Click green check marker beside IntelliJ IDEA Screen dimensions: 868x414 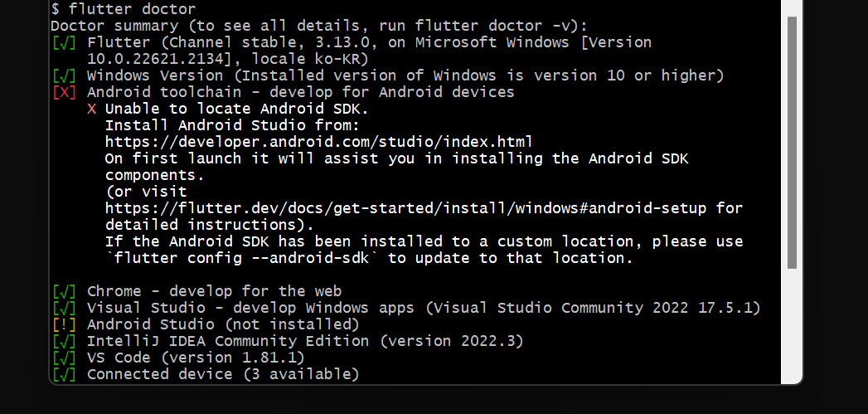coord(64,341)
